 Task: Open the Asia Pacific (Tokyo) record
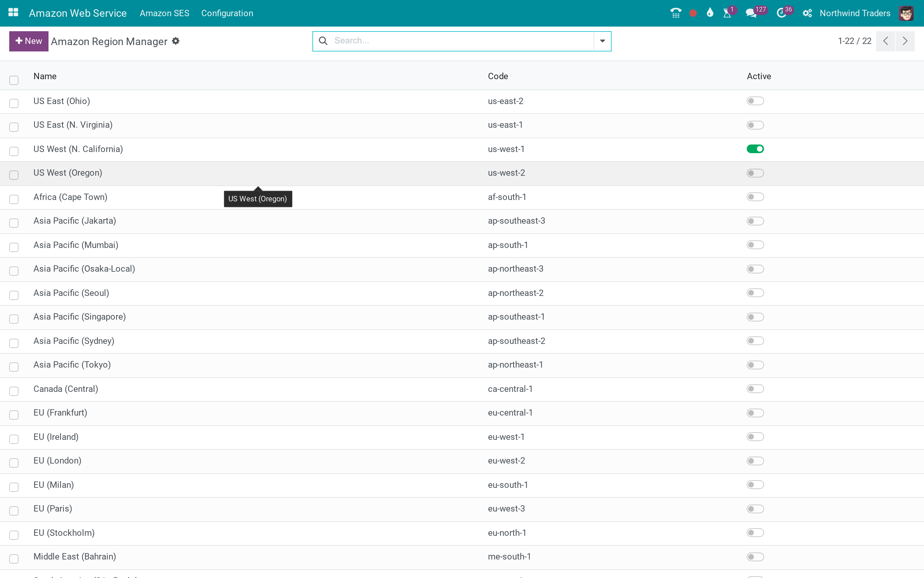click(x=72, y=365)
